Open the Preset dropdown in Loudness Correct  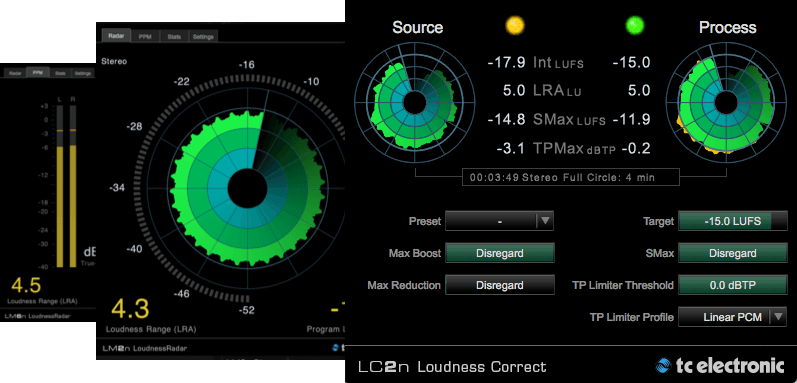(499, 221)
